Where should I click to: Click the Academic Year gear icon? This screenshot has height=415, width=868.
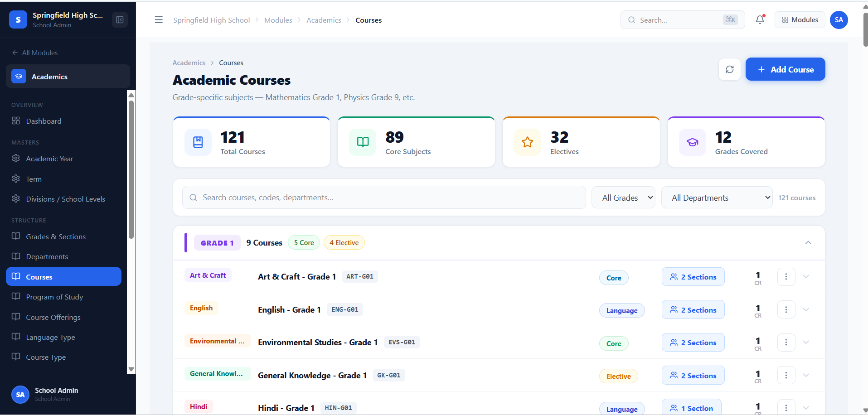tap(16, 158)
